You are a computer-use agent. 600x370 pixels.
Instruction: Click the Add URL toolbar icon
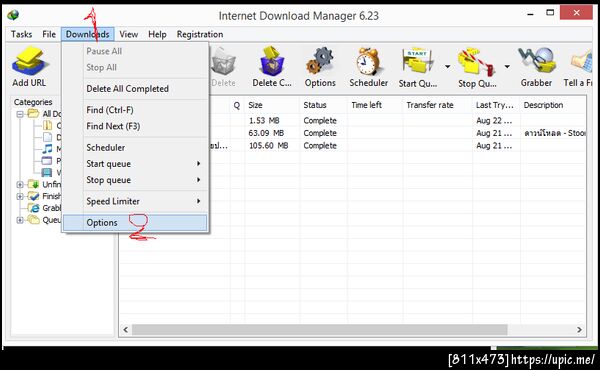pos(30,61)
